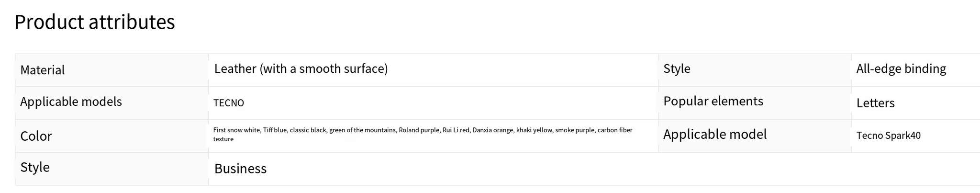This screenshot has height=193, width=980.
Task: Select the Leather (with a smooth surface) value
Action: coord(301,69)
